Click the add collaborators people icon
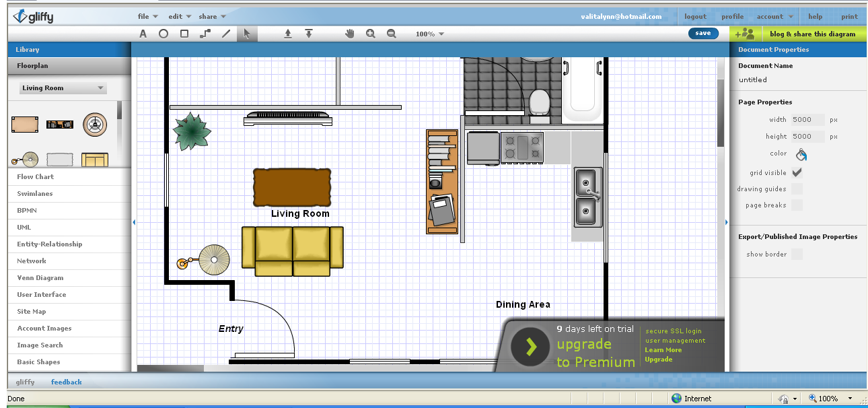Image resolution: width=868 pixels, height=408 pixels. [x=744, y=34]
